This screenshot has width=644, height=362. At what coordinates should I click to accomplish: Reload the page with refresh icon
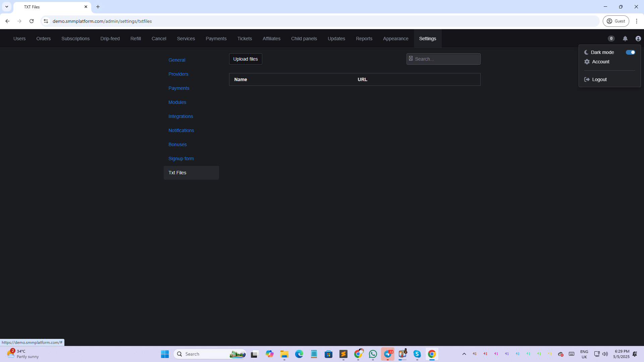32,21
